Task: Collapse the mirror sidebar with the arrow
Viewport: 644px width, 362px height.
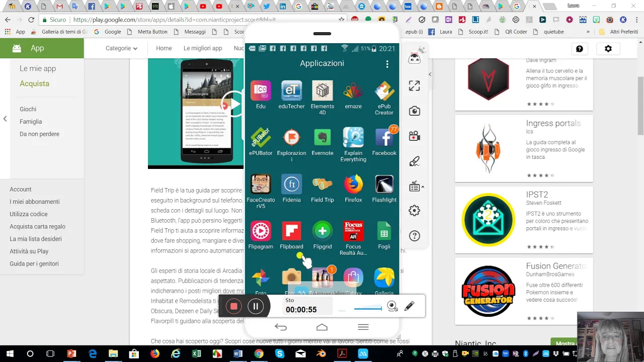Action: pos(430,74)
